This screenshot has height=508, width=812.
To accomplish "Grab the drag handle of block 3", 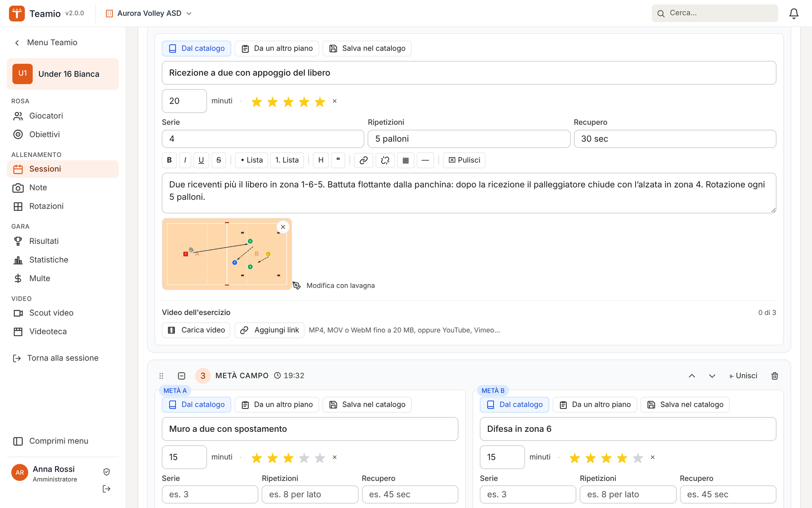I will point(161,376).
